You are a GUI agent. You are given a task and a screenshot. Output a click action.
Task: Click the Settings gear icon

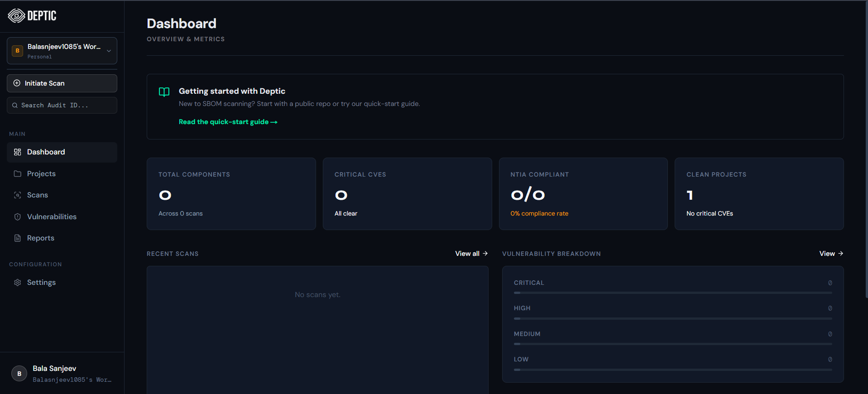18,283
